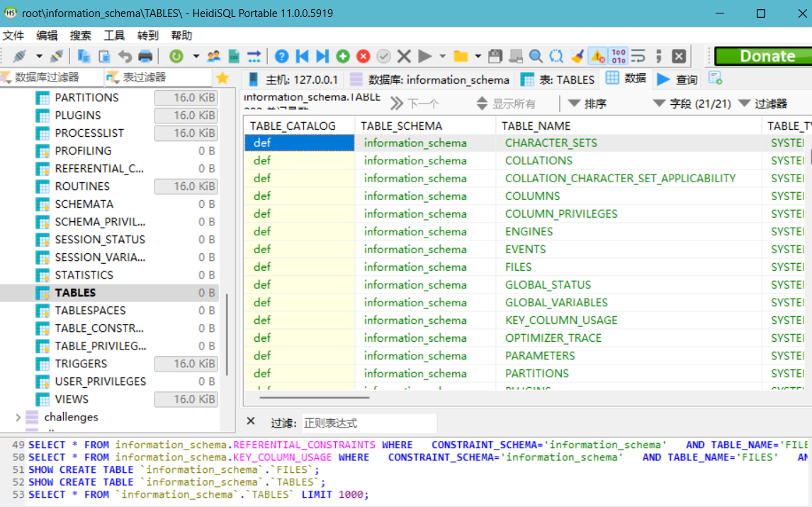Click the cancel editing X icon
This screenshot has height=507, width=812.
[405, 56]
